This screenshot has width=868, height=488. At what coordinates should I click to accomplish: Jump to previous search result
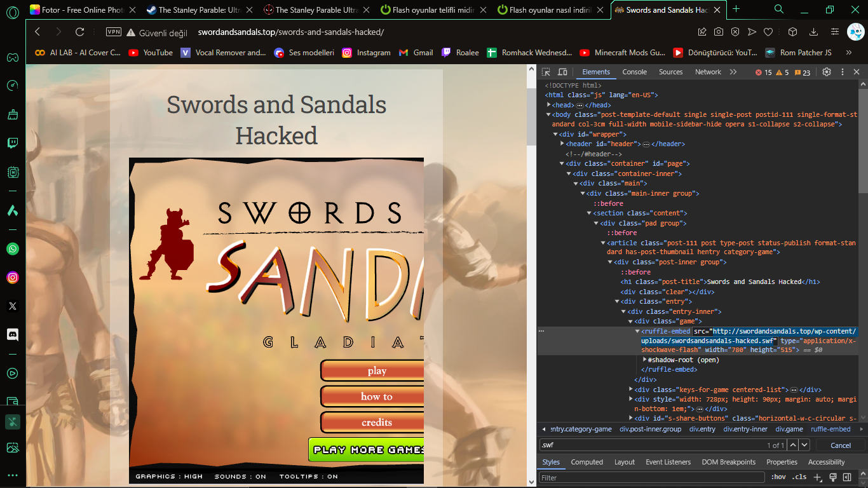tap(793, 445)
